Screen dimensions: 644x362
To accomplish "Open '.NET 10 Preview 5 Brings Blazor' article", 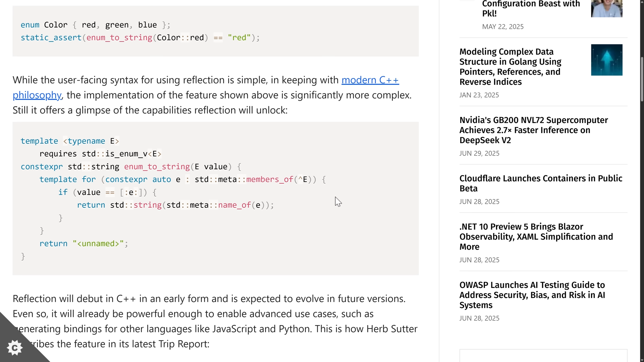I will pos(536,237).
